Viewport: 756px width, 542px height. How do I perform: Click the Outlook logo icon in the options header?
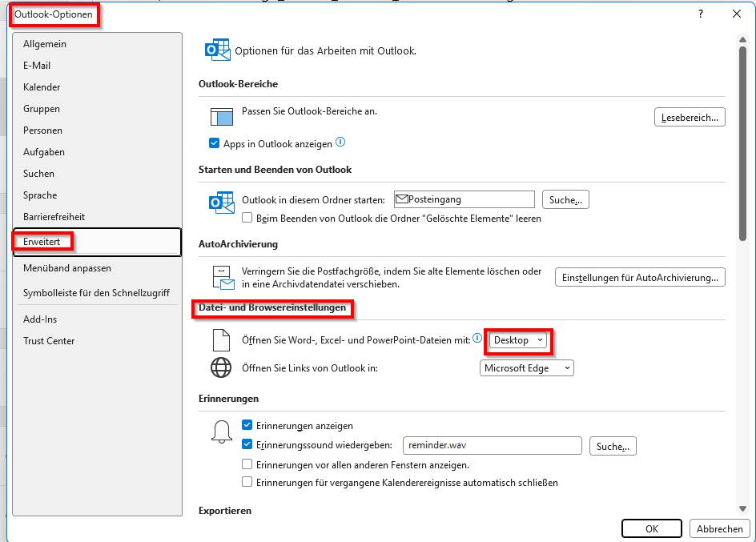point(217,50)
